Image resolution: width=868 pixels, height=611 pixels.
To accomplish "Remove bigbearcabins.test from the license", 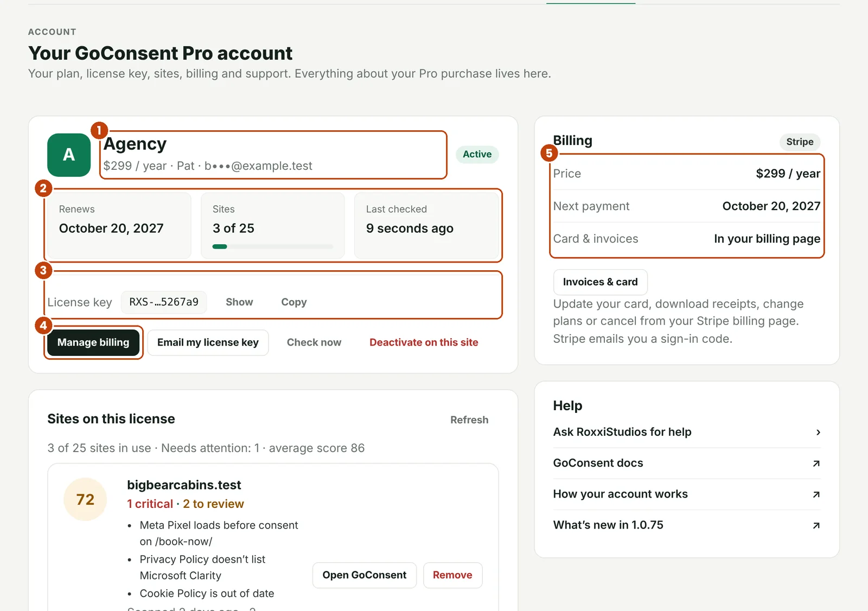I will coord(452,575).
